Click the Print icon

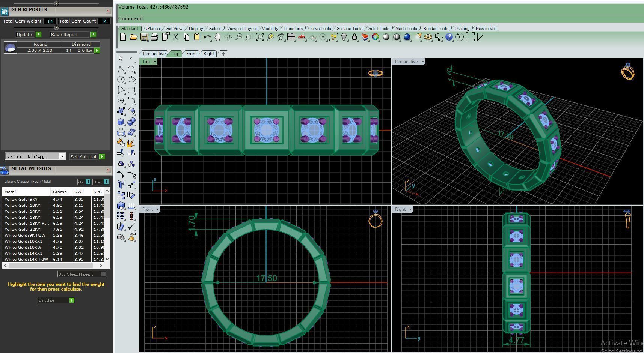(x=154, y=37)
